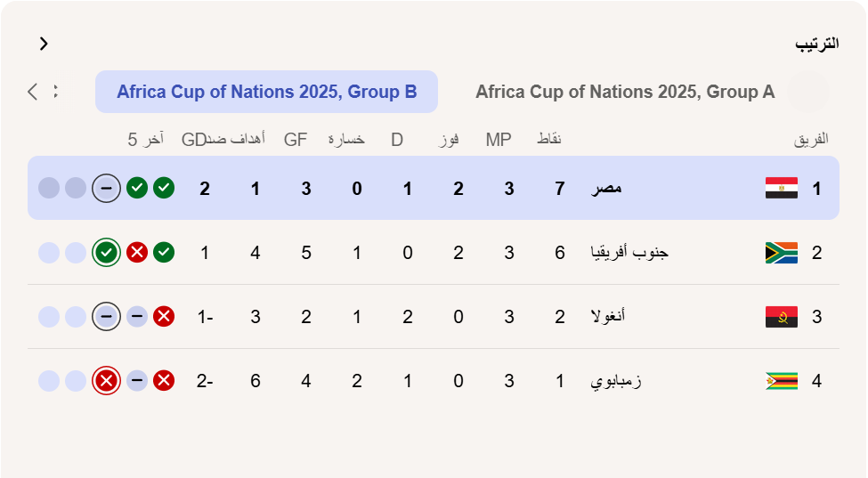
Task: Click South Africa's outlined latest win icon
Action: (x=107, y=253)
